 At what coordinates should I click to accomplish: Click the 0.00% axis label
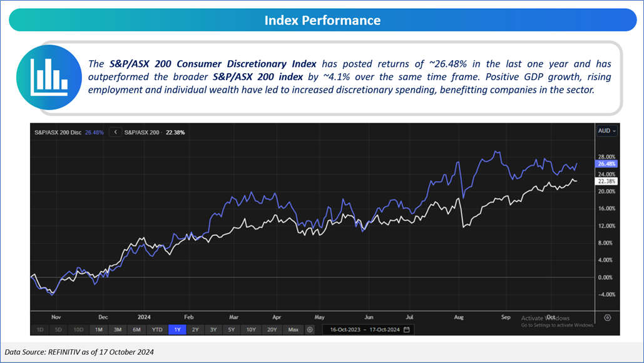(605, 278)
